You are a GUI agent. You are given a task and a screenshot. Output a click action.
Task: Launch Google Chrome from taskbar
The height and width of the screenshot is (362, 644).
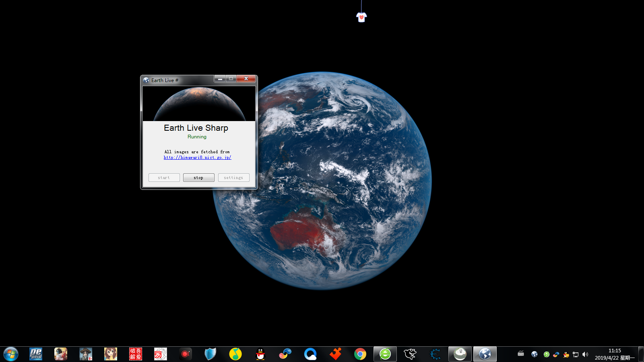(360, 354)
